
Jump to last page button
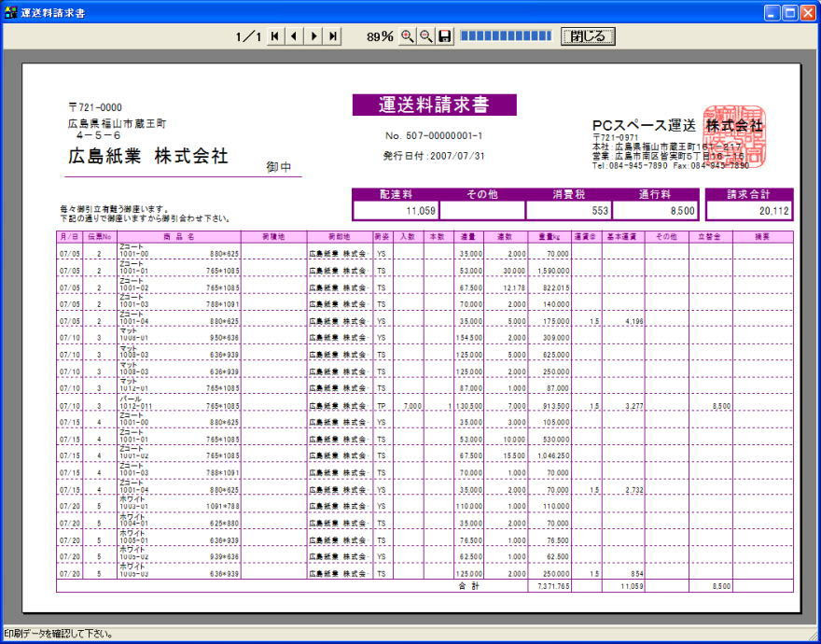click(x=332, y=36)
